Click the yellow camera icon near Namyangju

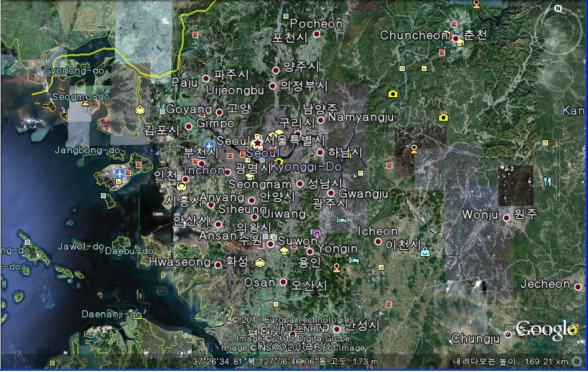click(443, 117)
